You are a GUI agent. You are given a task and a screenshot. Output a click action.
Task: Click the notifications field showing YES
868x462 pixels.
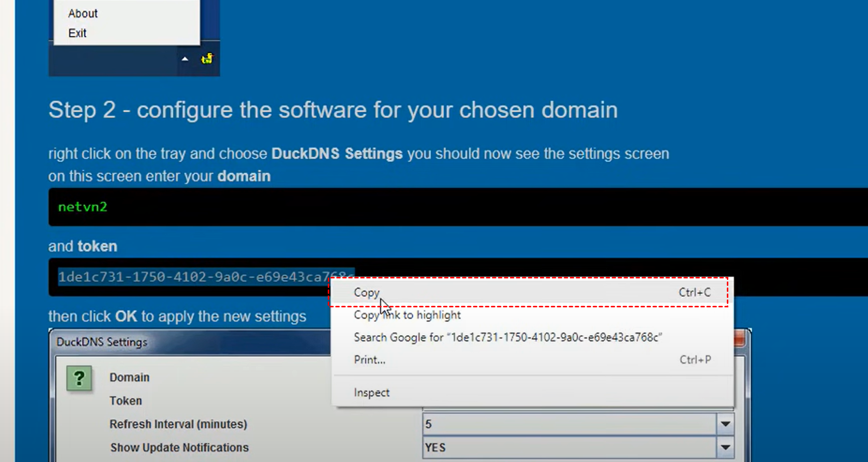coord(569,448)
